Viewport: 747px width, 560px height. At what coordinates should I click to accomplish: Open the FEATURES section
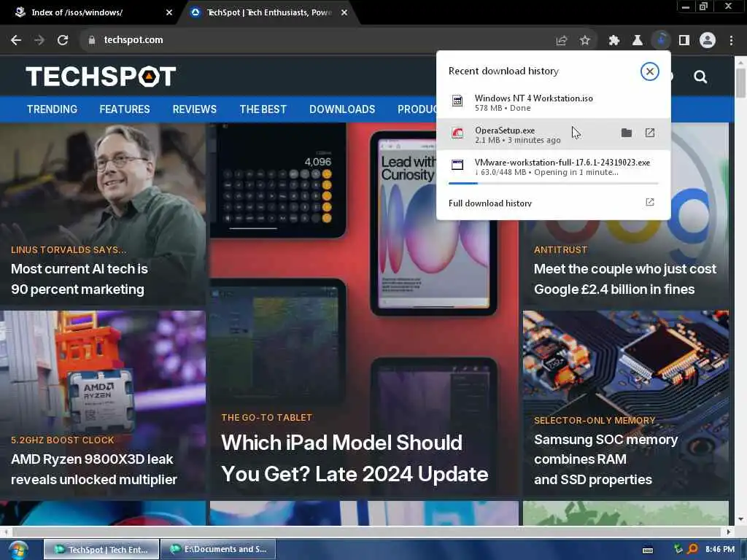(124, 109)
